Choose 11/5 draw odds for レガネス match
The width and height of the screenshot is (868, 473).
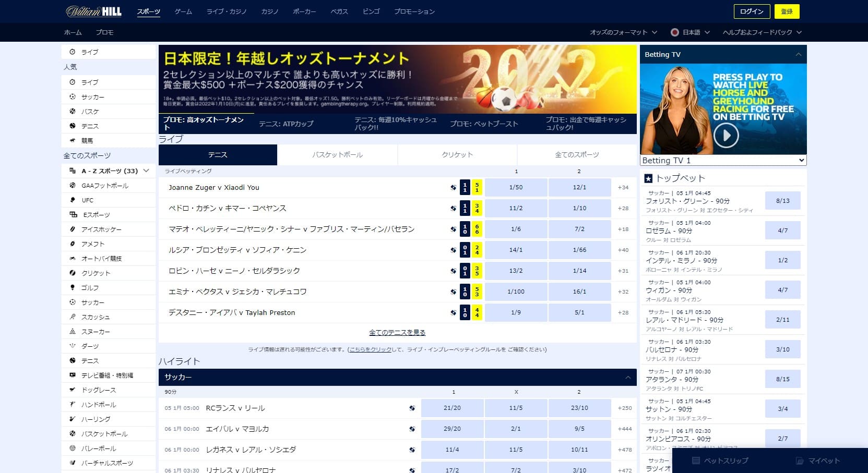click(516, 450)
